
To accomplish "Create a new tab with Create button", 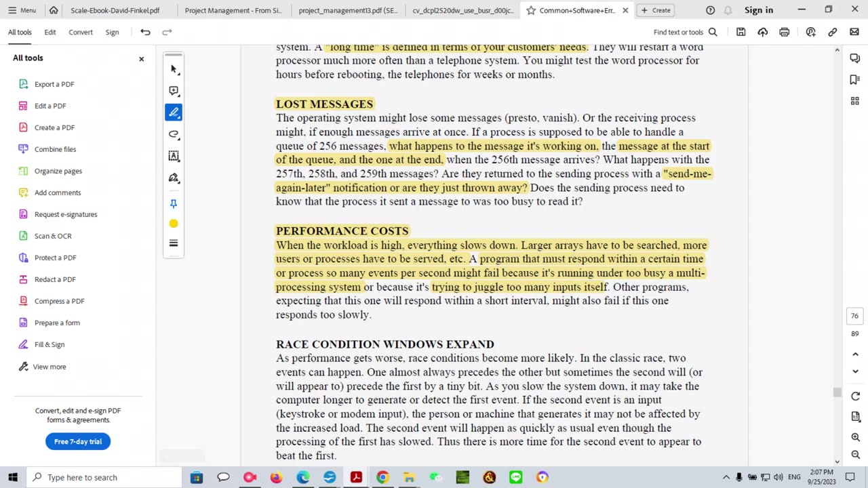I will [x=656, y=10].
